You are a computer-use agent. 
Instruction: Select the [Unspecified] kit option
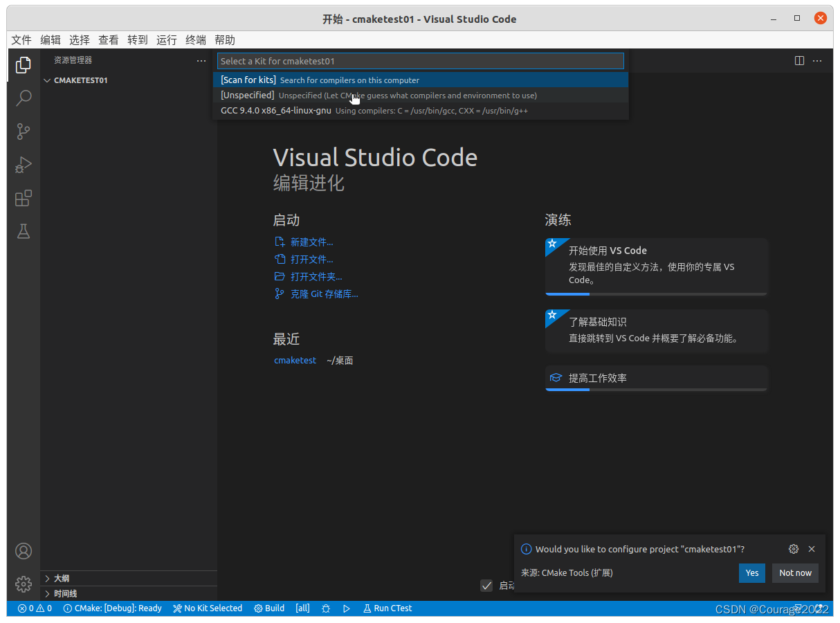click(x=421, y=95)
